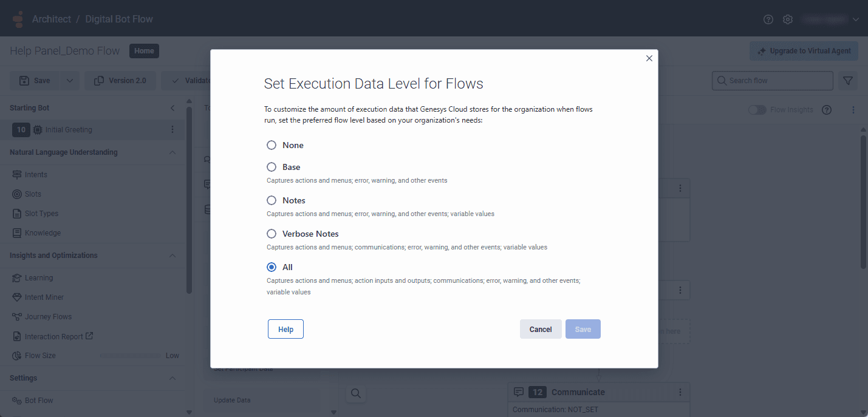Click the Help button in the dialog
This screenshot has height=417, width=868.
[285, 329]
